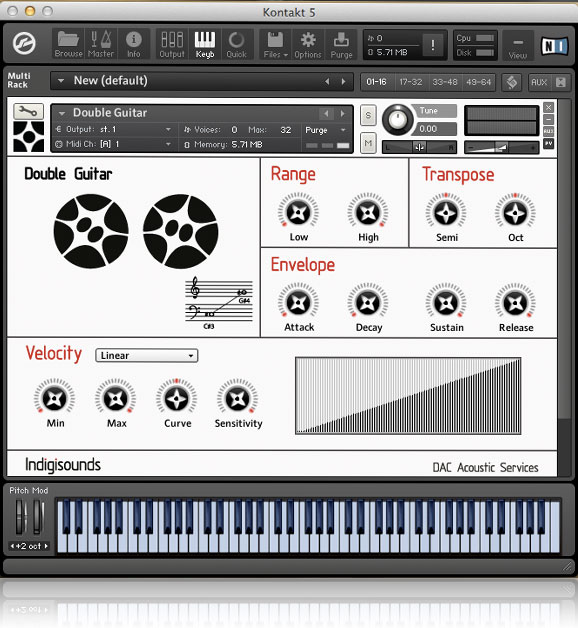The width and height of the screenshot is (578, 628).
Task: Switch to rack page 33-48
Action: [x=445, y=82]
